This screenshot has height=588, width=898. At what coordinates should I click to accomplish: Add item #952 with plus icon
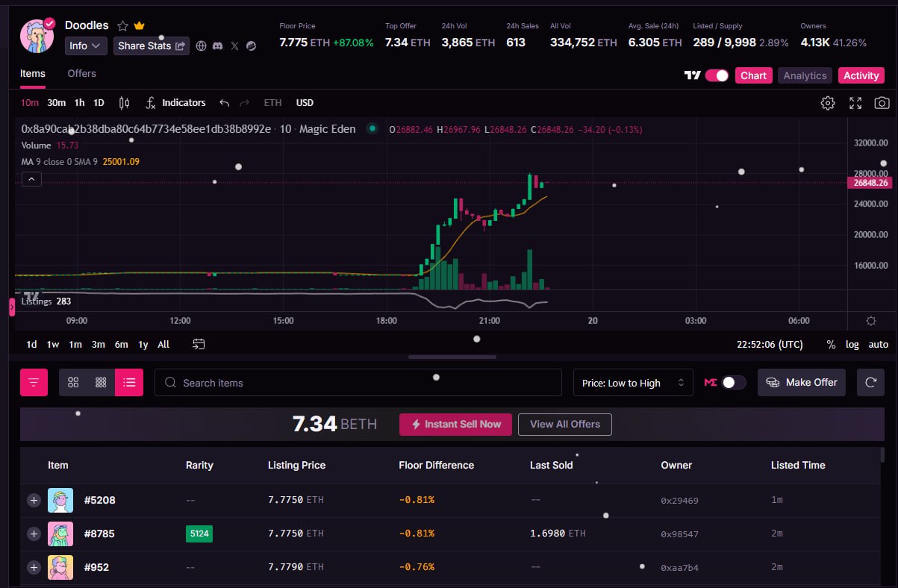coord(34,567)
